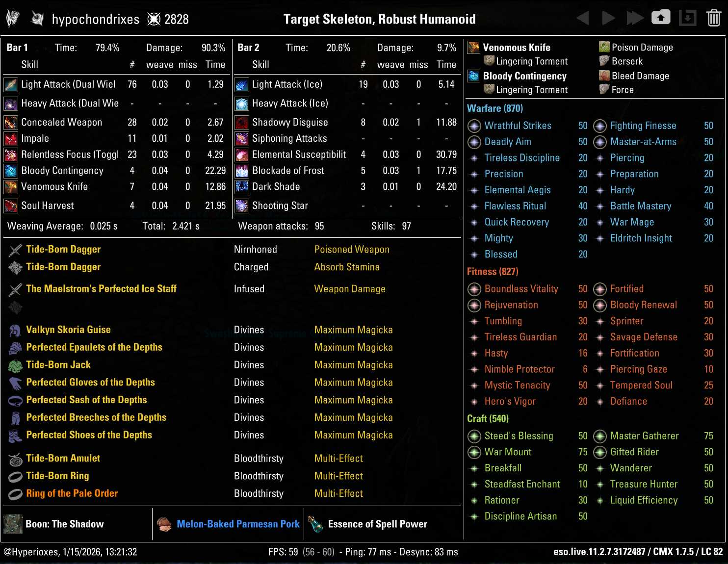Click the Concealed Weapon skill icon
The image size is (728, 564).
(x=11, y=123)
